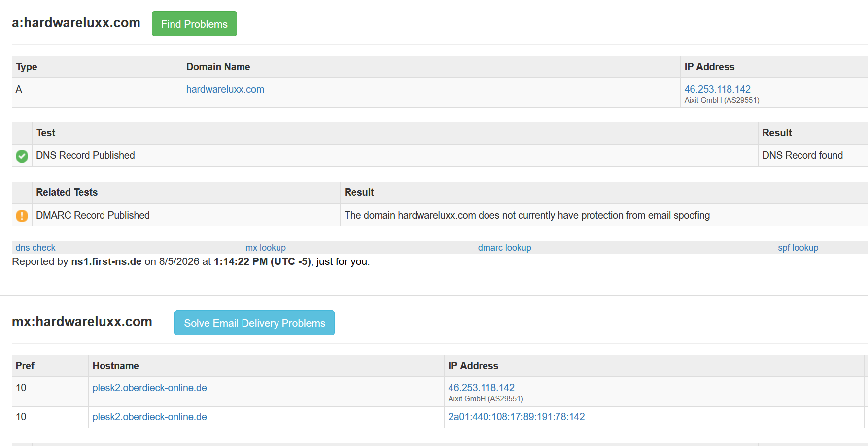Click the Pref value 10 in the IPv4 row
The height and width of the screenshot is (446, 868).
click(21, 388)
